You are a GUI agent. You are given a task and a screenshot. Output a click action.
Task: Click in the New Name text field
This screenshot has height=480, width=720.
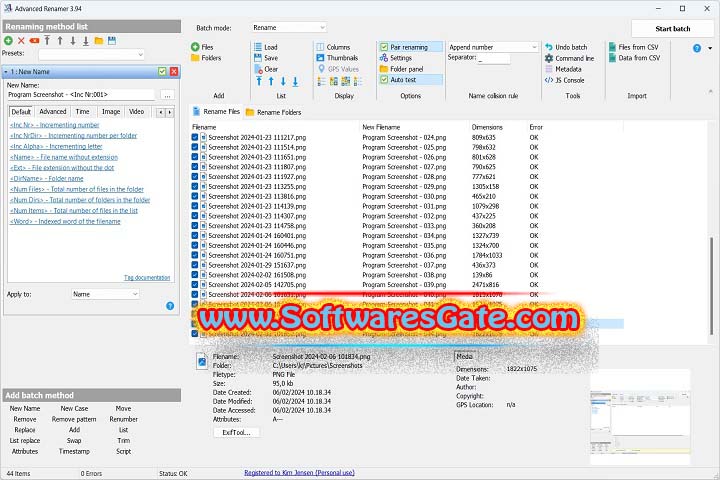(81, 95)
